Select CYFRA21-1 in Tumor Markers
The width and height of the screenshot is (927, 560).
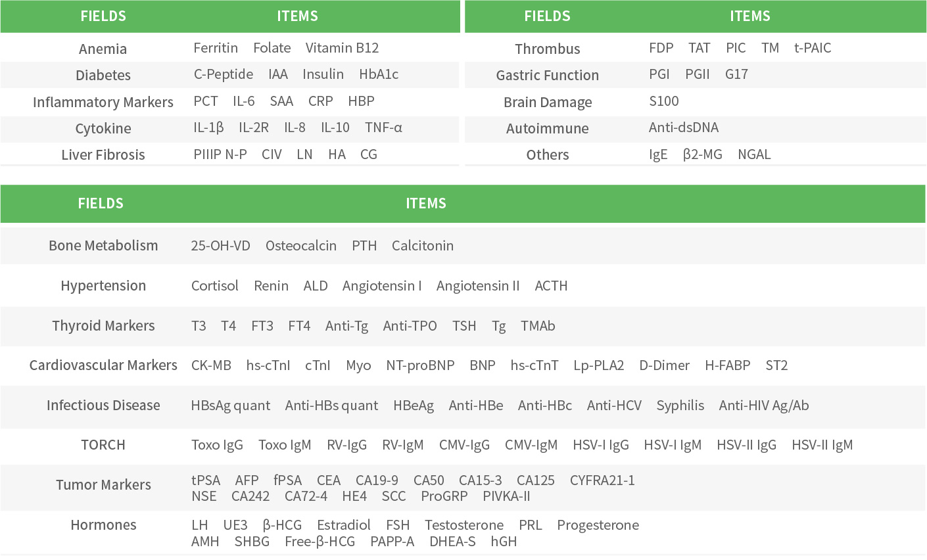[602, 480]
